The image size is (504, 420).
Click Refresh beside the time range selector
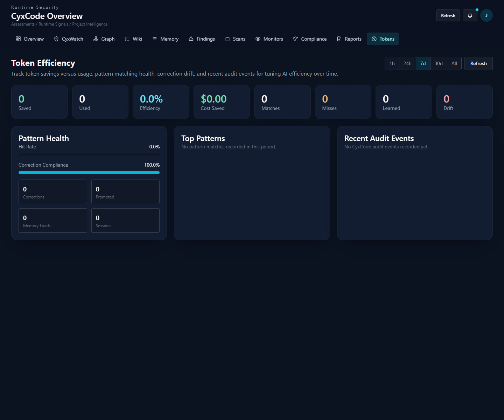click(x=478, y=63)
